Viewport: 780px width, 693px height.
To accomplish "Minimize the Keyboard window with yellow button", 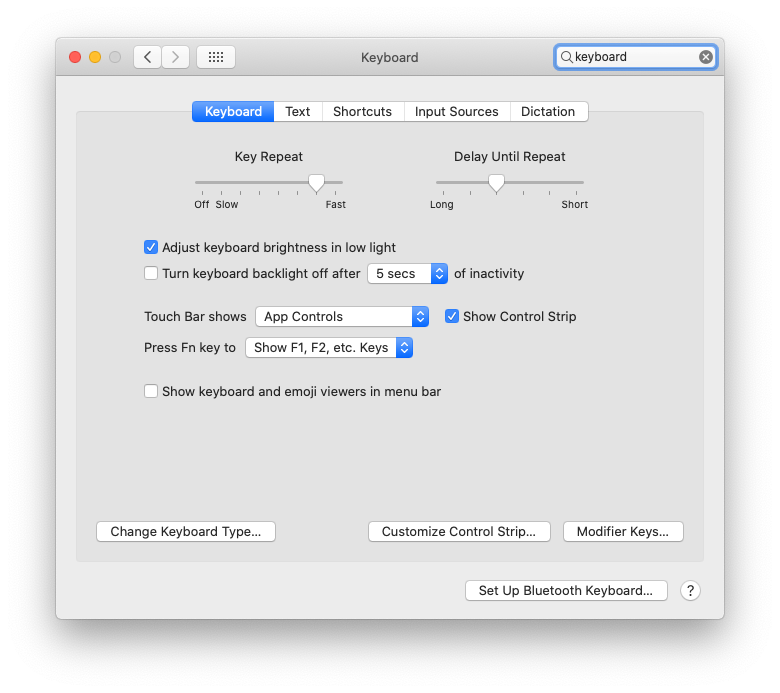I will pyautogui.click(x=95, y=57).
